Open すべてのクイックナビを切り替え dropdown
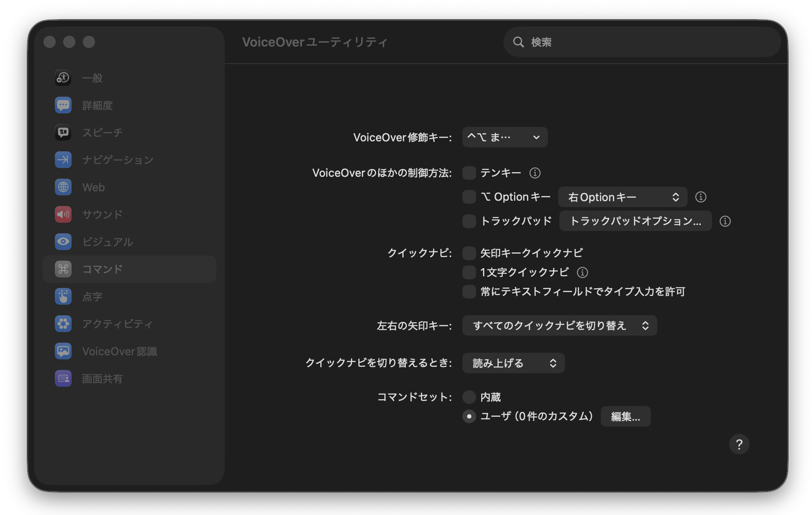 coord(559,325)
